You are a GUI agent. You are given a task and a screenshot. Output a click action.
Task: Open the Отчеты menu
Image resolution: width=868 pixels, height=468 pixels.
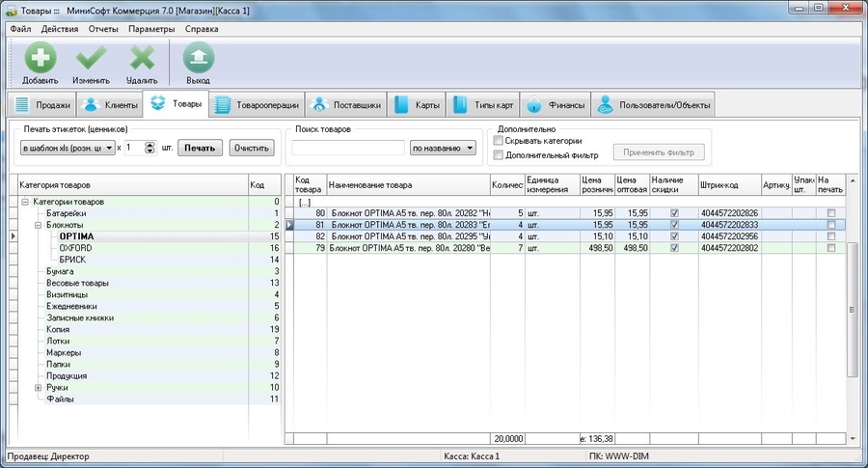point(103,29)
